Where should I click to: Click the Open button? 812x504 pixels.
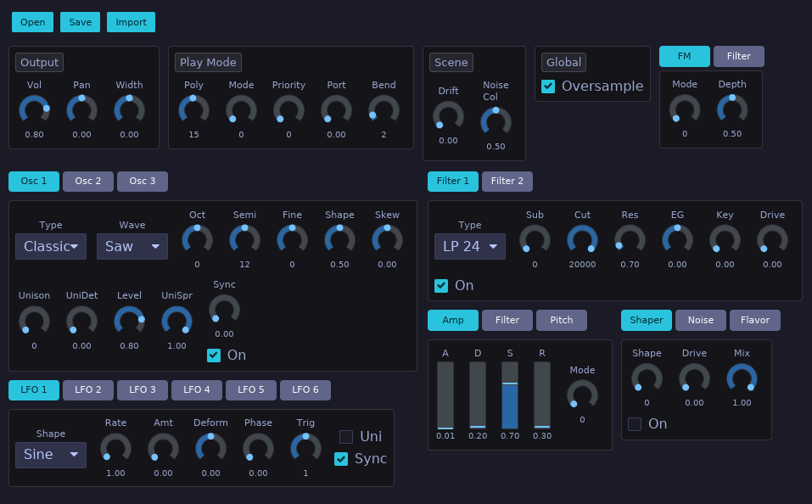click(32, 22)
